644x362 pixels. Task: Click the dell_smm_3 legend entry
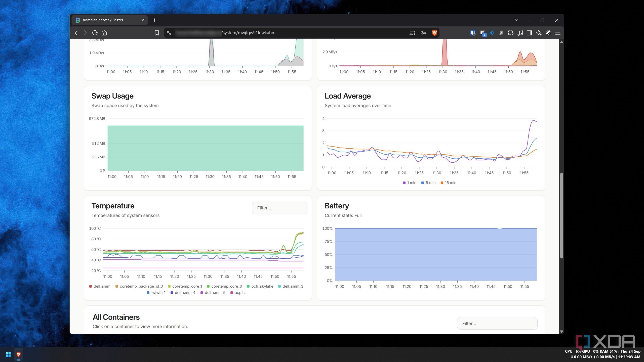pos(291,286)
